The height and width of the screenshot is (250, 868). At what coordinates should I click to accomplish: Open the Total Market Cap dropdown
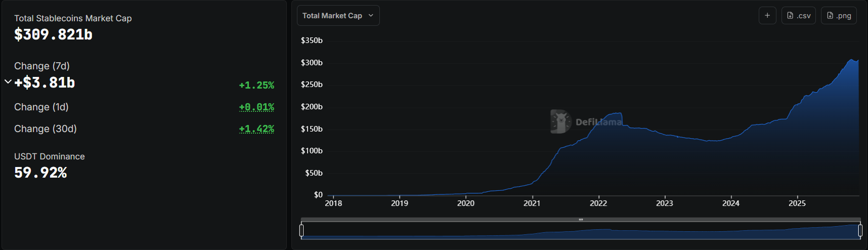[337, 16]
